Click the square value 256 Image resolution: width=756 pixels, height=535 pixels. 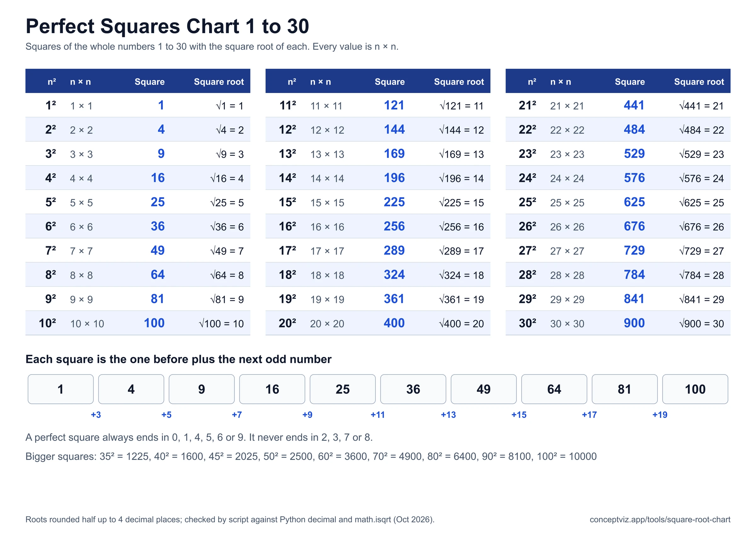click(394, 226)
